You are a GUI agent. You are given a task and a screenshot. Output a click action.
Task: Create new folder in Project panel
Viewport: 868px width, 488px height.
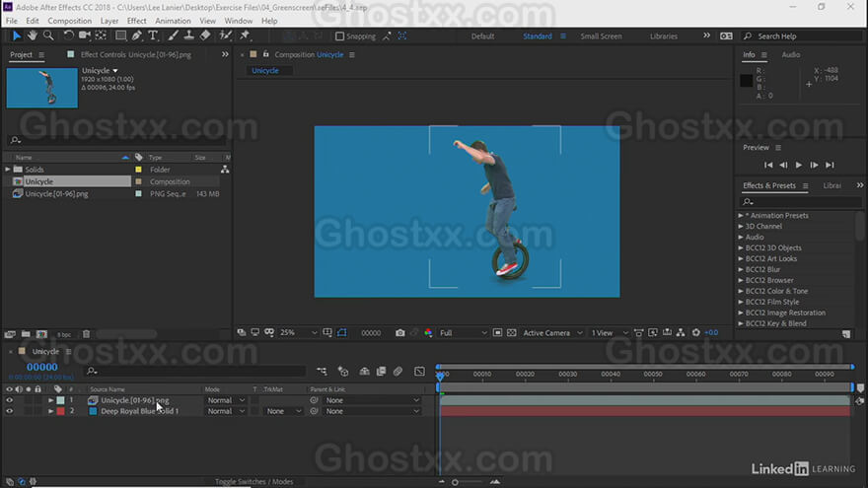click(x=26, y=334)
